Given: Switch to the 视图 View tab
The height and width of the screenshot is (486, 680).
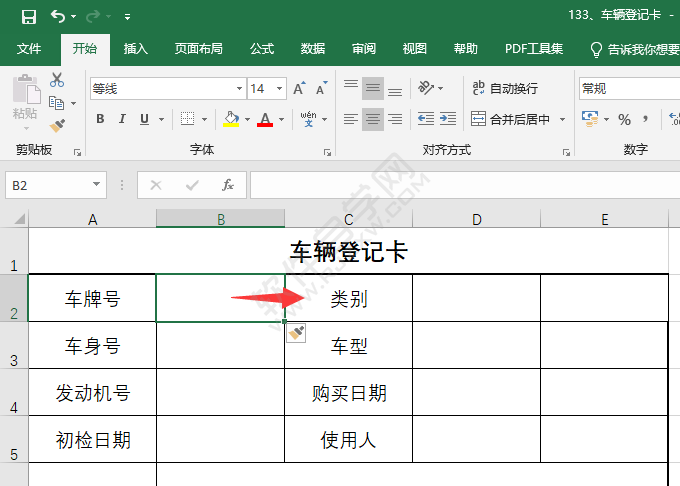Looking at the screenshot, I should pos(415,49).
